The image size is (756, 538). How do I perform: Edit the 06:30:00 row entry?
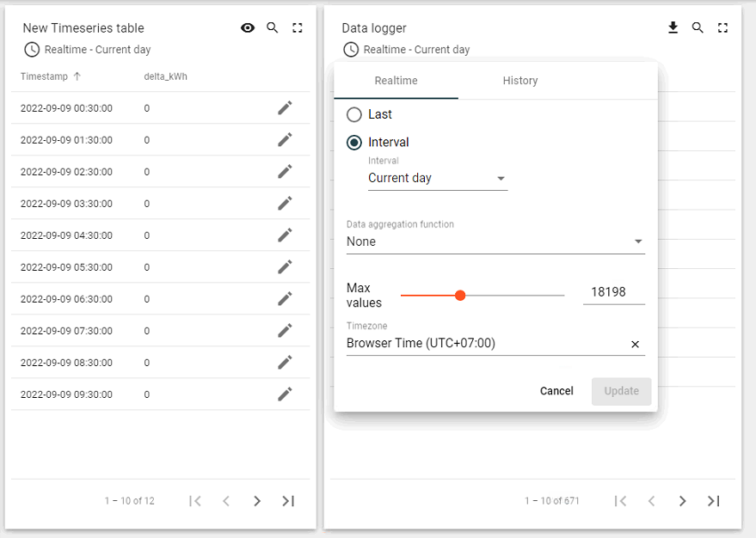coord(285,298)
